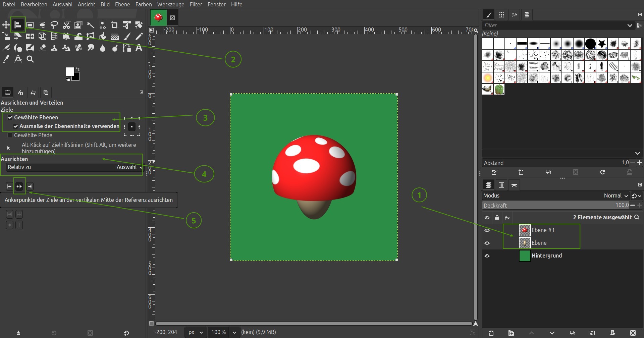The height and width of the screenshot is (338, 644).
Task: Open the blend mode group switcher dropdown
Action: 637,196
